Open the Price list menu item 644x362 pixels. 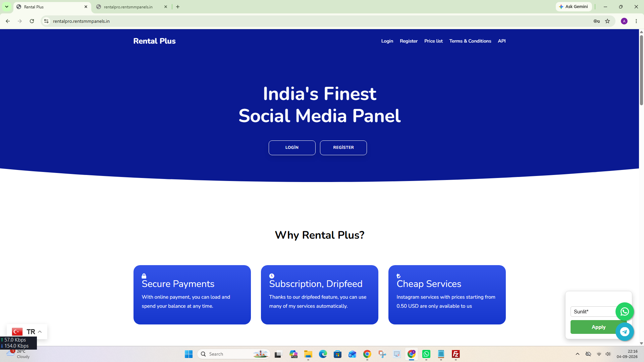433,41
